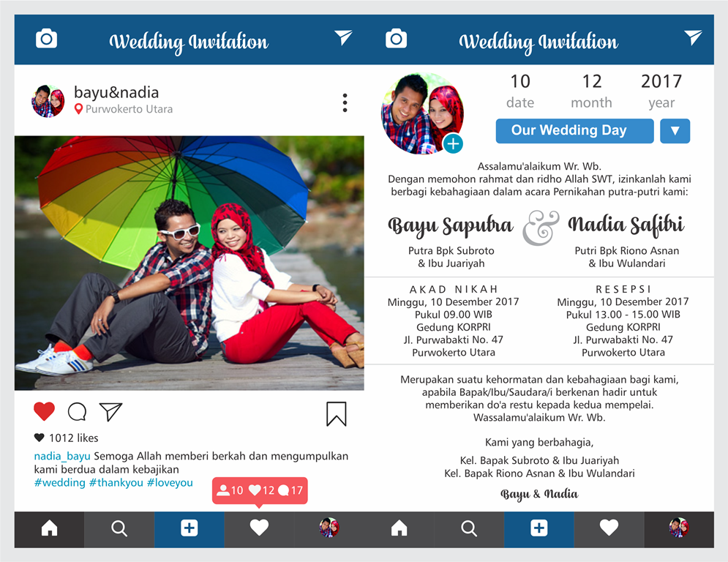Viewport: 728px width, 562px height.
Task: Add story via plus badge on profile photo
Action: pyautogui.click(x=453, y=143)
